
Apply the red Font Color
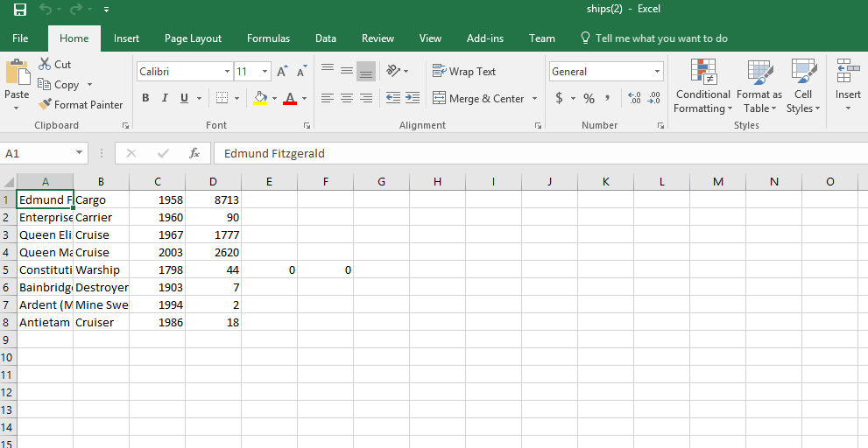290,98
